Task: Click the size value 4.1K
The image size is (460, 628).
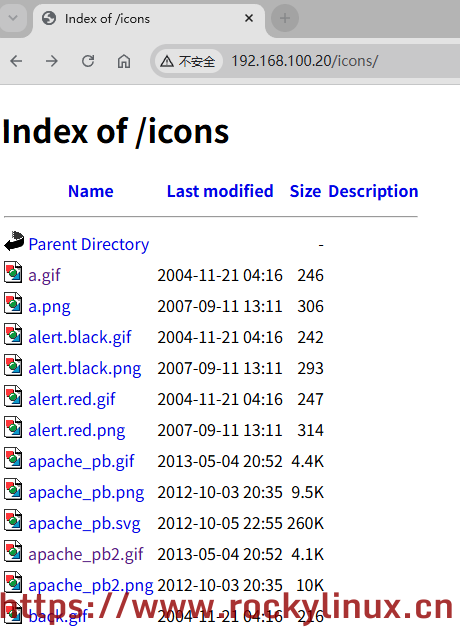Action: (x=307, y=555)
